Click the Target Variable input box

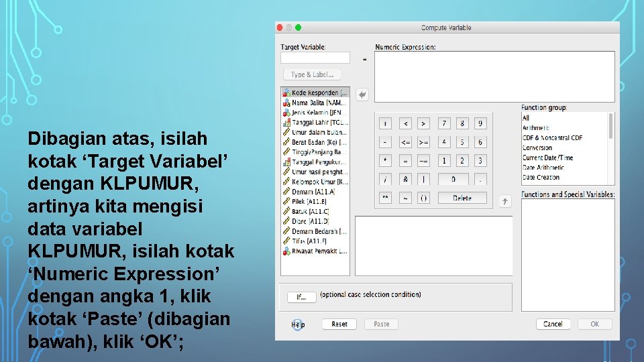pyautogui.click(x=315, y=58)
